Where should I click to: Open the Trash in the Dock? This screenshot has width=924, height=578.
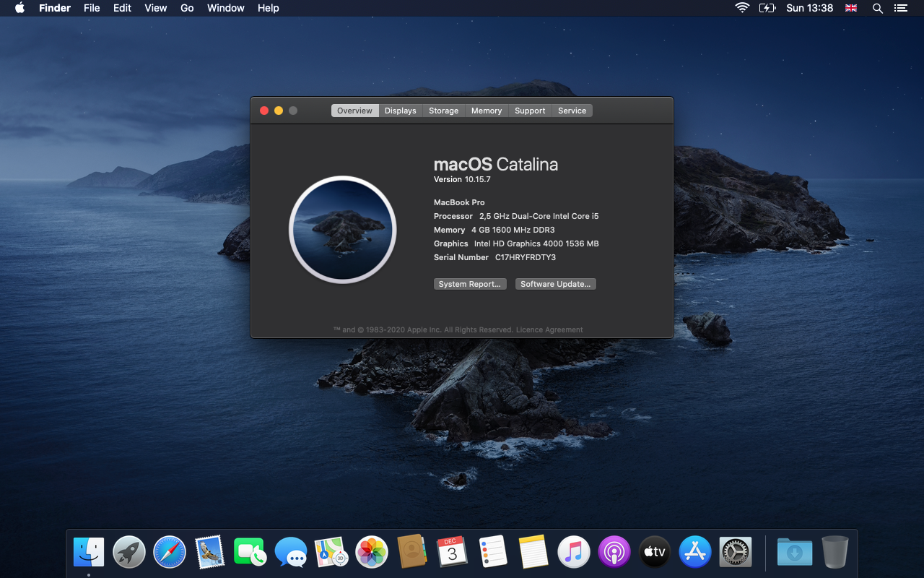(x=834, y=553)
